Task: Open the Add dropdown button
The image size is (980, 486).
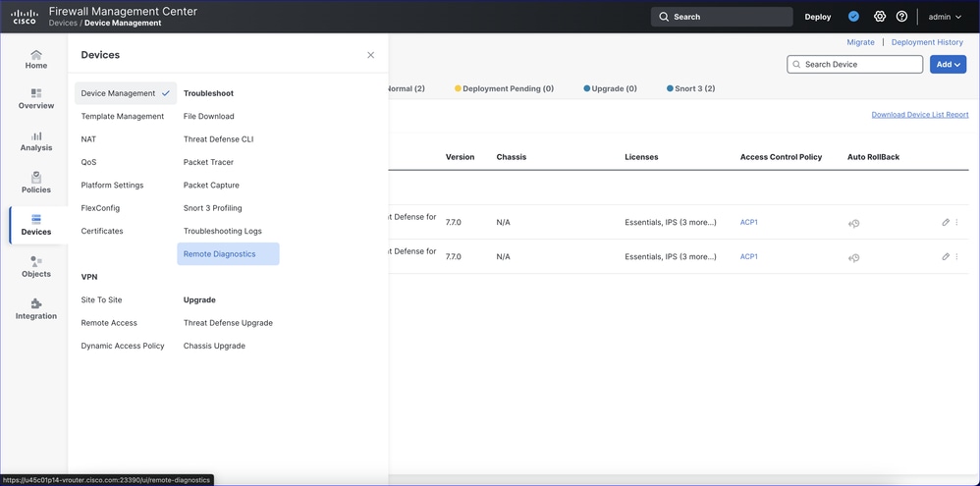Action: pyautogui.click(x=949, y=65)
